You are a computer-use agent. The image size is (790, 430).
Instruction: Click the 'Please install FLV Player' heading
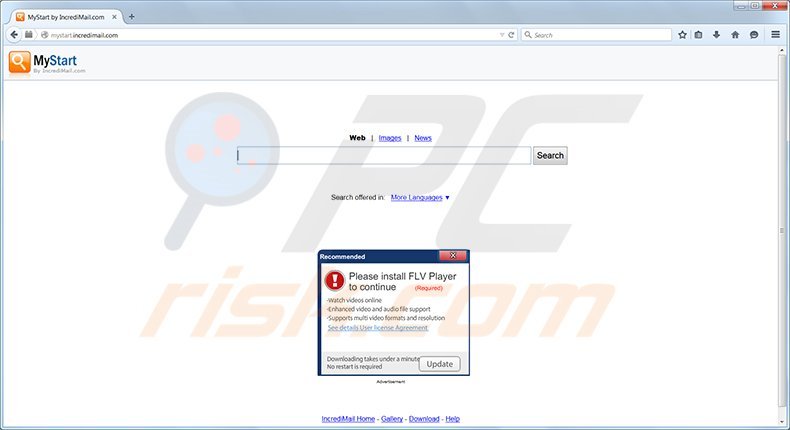[402, 281]
